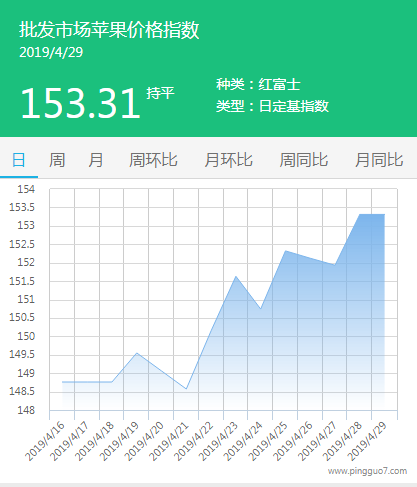Click the 149 y-axis label
417x487 pixels.
click(26, 373)
